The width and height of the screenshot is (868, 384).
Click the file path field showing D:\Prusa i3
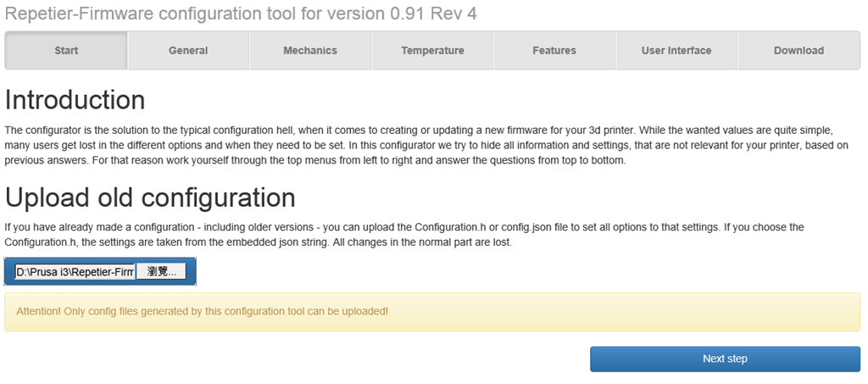click(75, 272)
